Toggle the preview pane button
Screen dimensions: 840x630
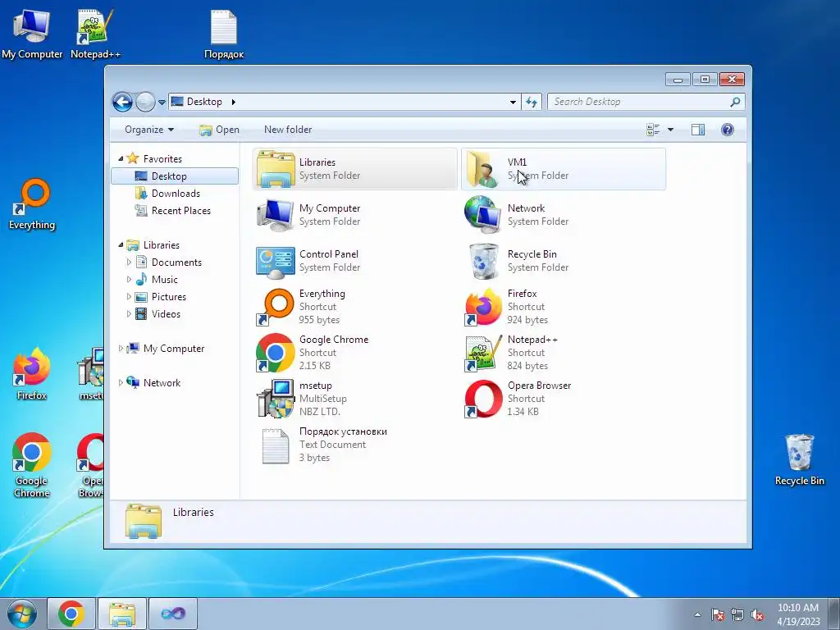point(697,130)
